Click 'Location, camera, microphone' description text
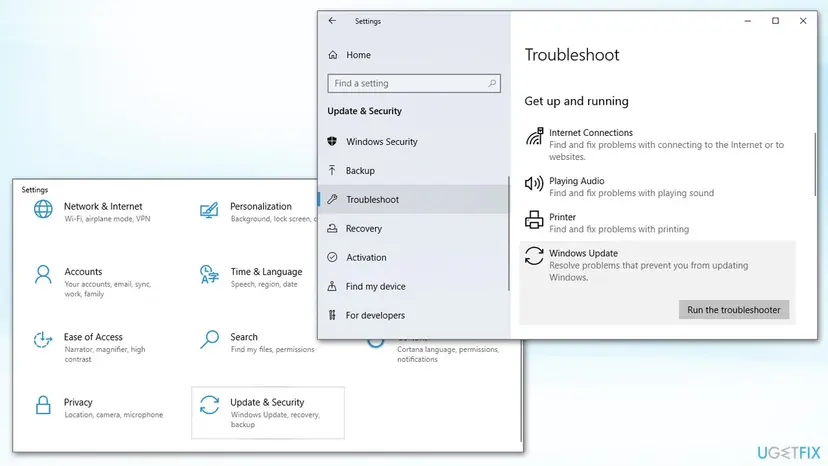Screen dimensions: 828x466 tap(114, 415)
